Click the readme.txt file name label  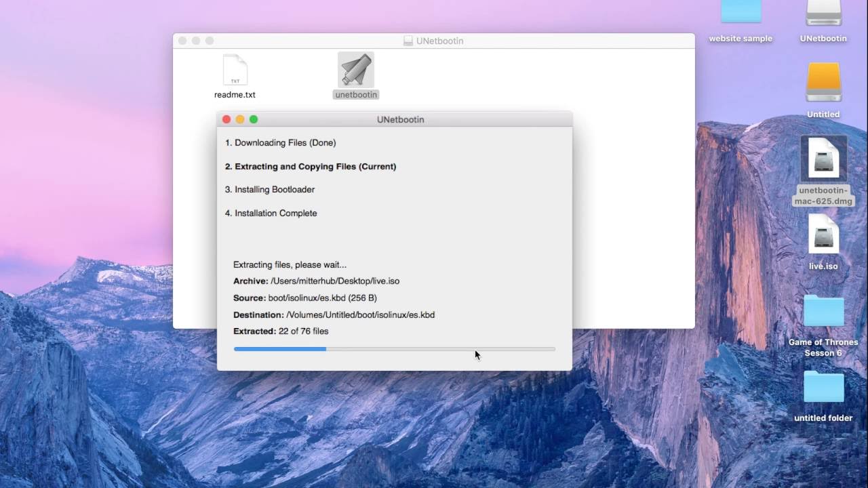point(235,95)
